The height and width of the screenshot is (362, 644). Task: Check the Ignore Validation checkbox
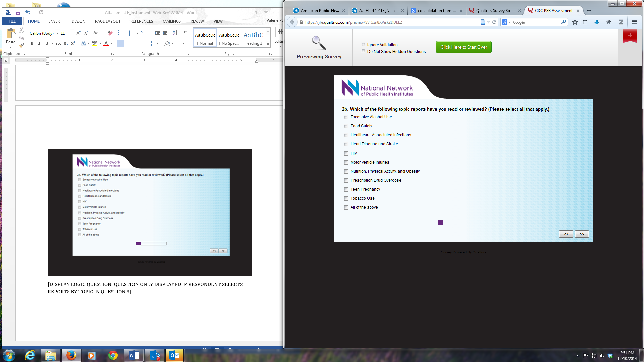click(363, 44)
